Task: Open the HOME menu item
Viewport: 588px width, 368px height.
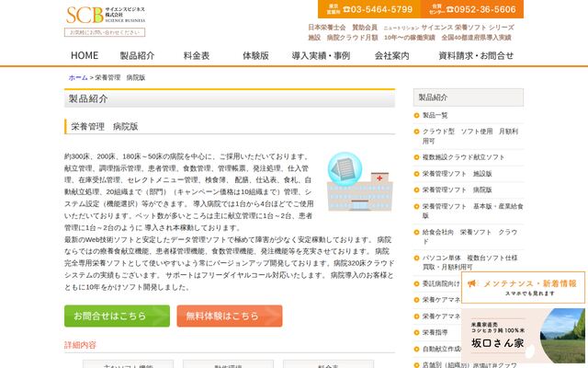Action: tap(85, 55)
